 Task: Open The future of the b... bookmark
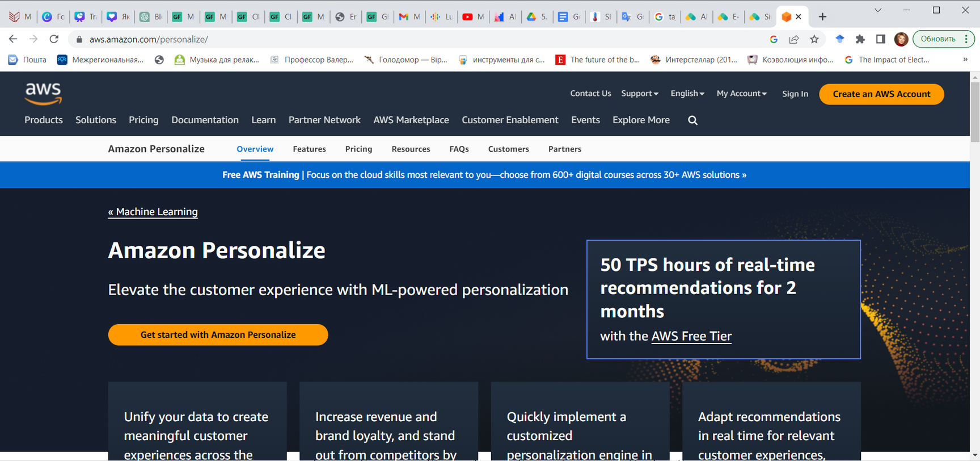point(597,60)
